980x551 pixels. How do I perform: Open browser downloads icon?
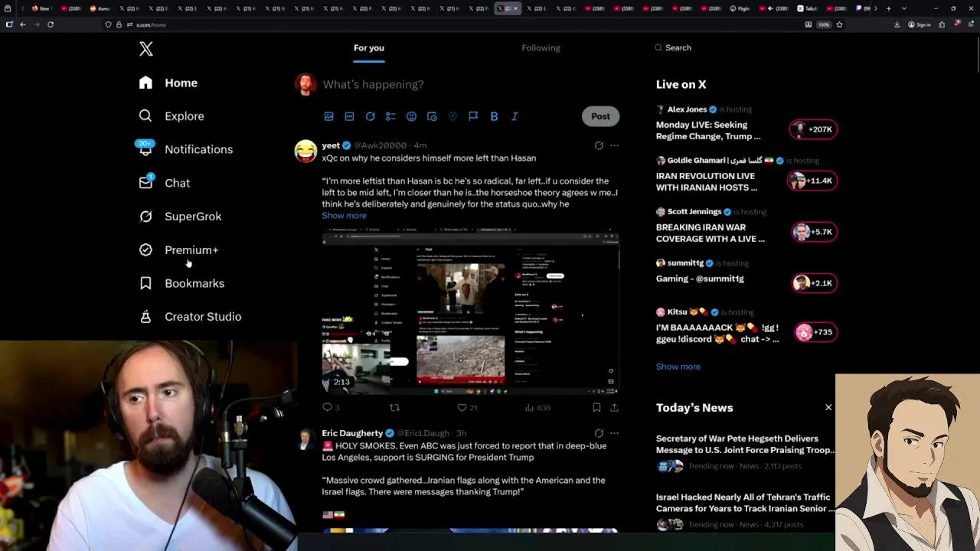(897, 24)
